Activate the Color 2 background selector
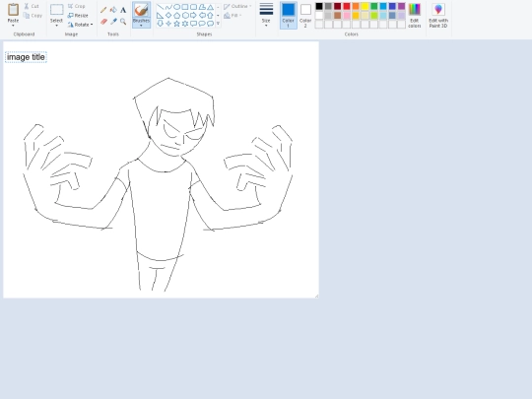Screen dimensions: 532x399 tap(305, 15)
